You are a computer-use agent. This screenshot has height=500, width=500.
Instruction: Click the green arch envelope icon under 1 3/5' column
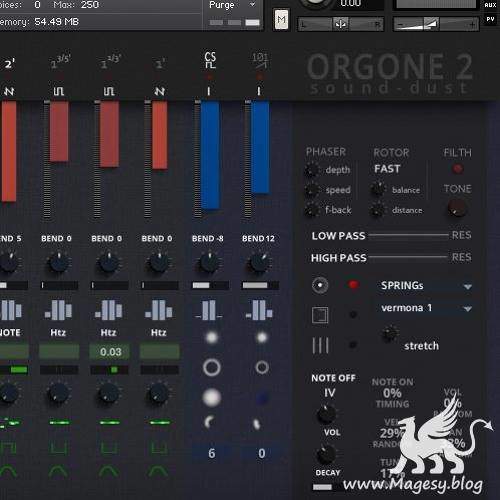(58, 471)
